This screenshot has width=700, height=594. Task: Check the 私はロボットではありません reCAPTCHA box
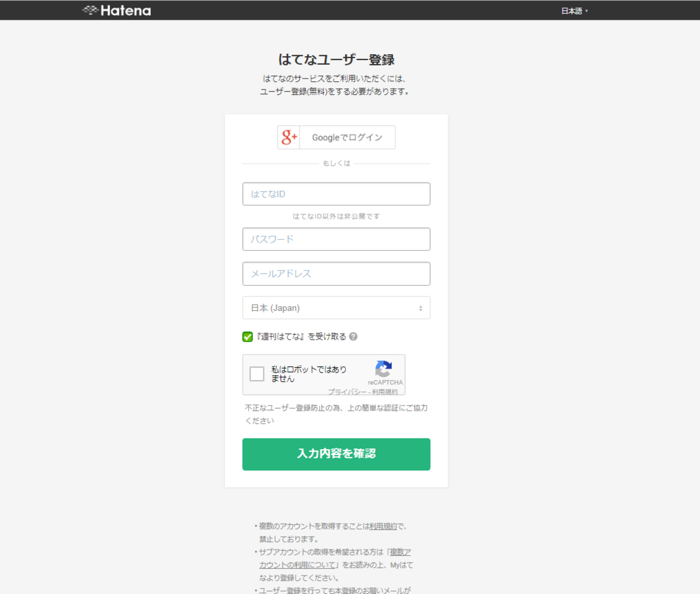click(x=257, y=374)
